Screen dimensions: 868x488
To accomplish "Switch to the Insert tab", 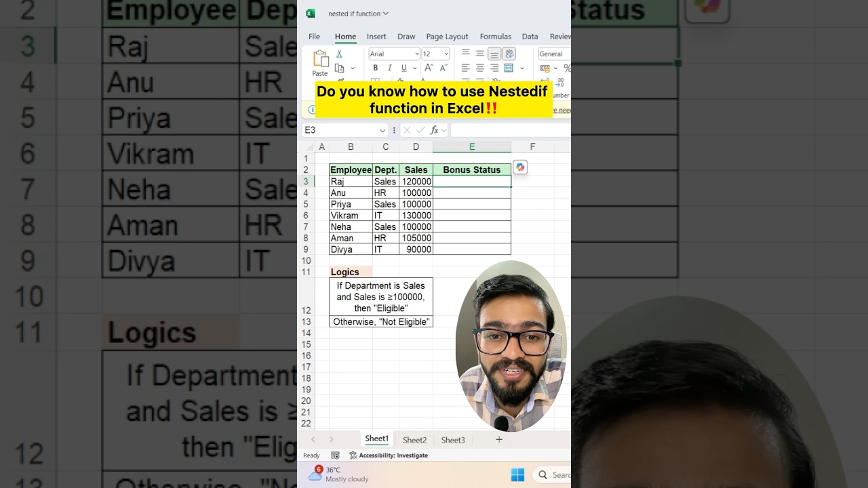I will (376, 37).
